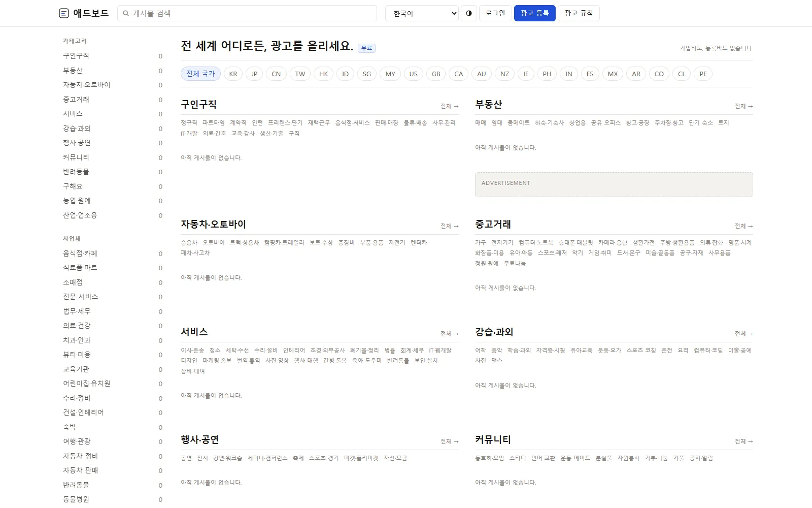Click 캠핑카·트레일러 subcategory link
The height and width of the screenshot is (508, 812).
tap(284, 243)
